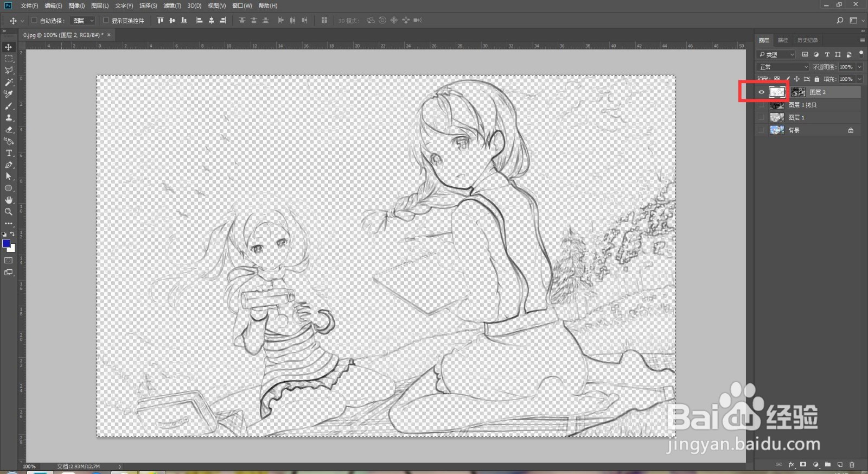Open the 不透明度 slider arrow
Image resolution: width=868 pixels, height=474 pixels.
pyautogui.click(x=859, y=67)
